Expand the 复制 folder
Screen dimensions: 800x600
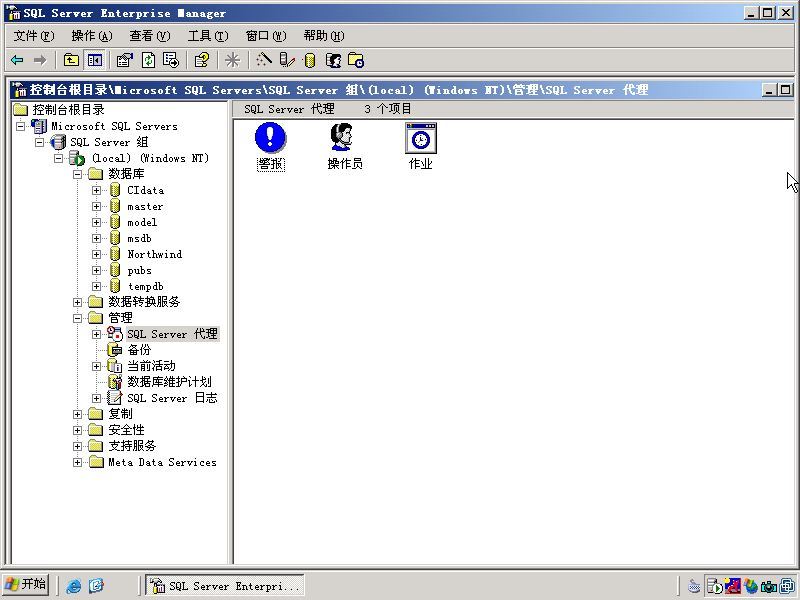click(77, 414)
